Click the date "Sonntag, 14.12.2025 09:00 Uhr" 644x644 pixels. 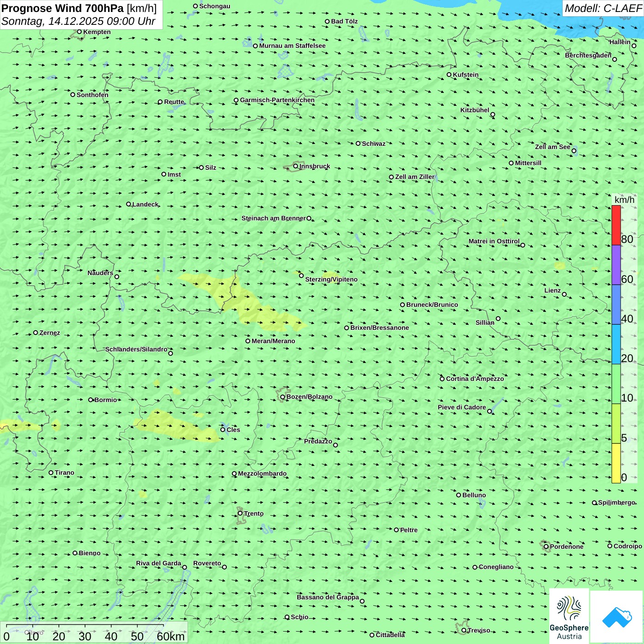(x=78, y=21)
